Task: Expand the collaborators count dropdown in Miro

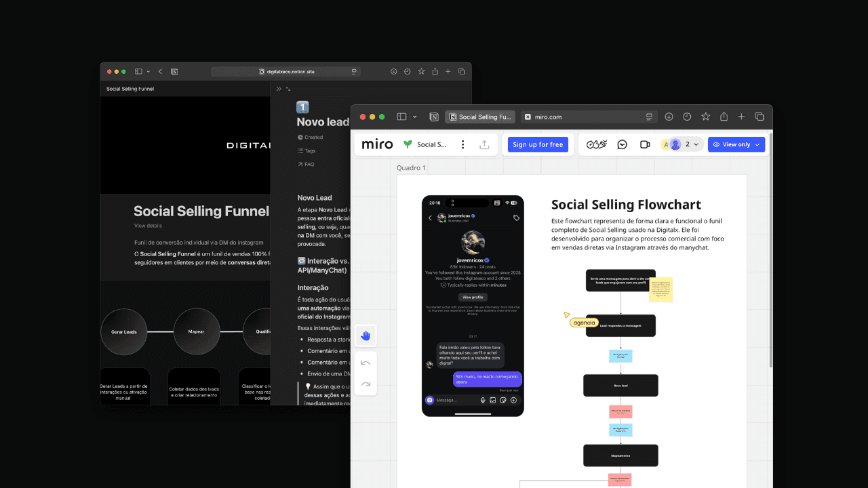Action: [692, 144]
